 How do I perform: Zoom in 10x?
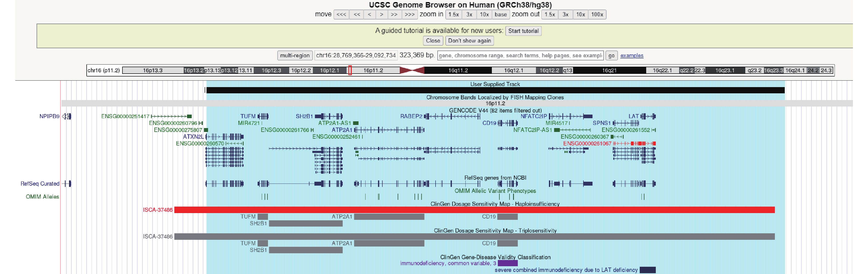484,15
